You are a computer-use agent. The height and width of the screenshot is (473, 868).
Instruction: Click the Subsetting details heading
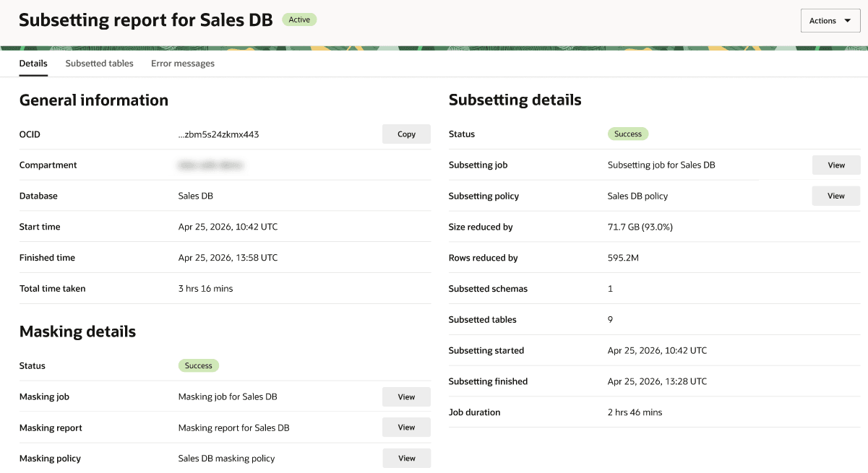515,100
